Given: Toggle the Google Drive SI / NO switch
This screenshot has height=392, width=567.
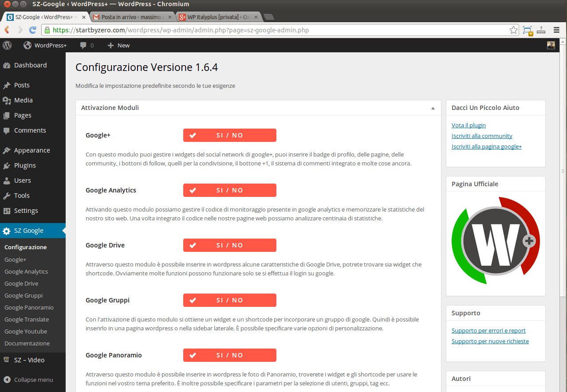Looking at the screenshot, I should [x=230, y=245].
